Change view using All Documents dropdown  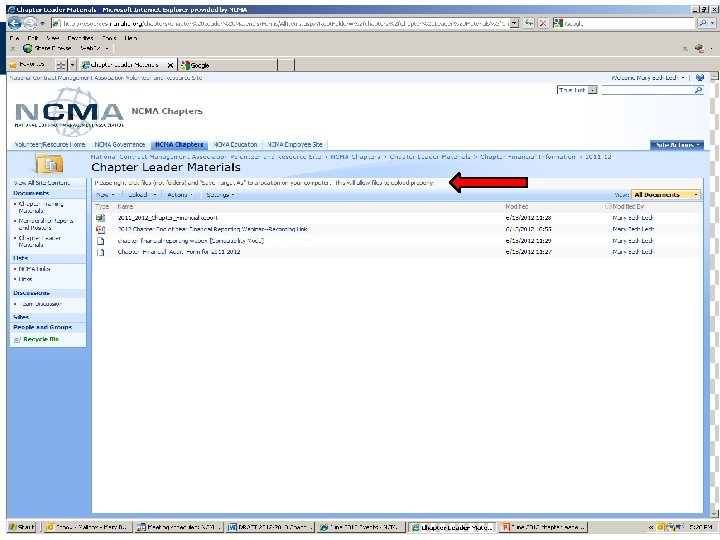[x=666, y=195]
